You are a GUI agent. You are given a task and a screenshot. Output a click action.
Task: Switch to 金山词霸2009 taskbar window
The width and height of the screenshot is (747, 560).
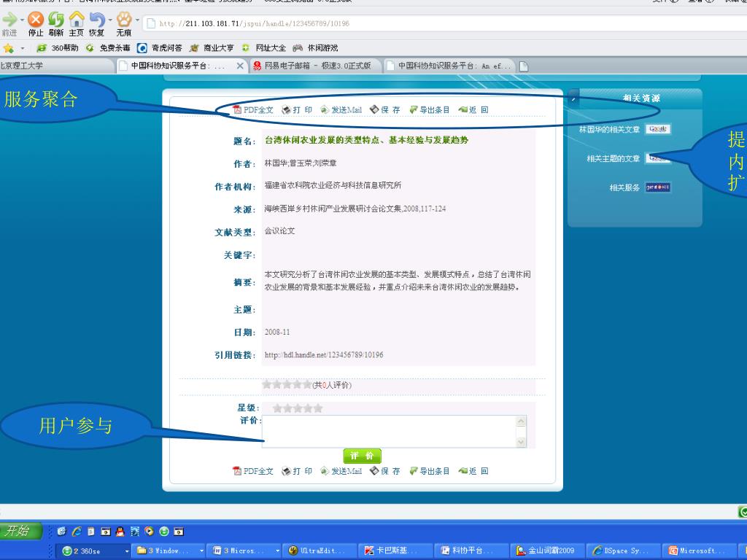pos(547,551)
